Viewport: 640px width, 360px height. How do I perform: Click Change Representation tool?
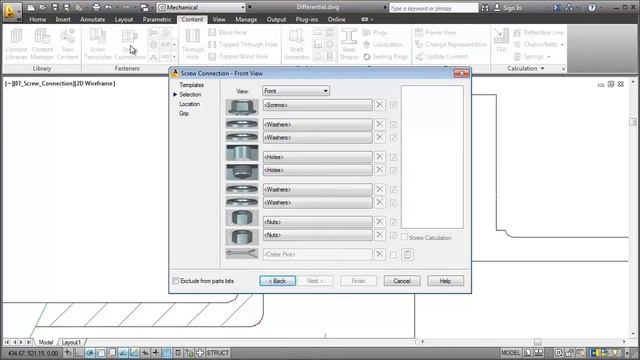[451, 44]
